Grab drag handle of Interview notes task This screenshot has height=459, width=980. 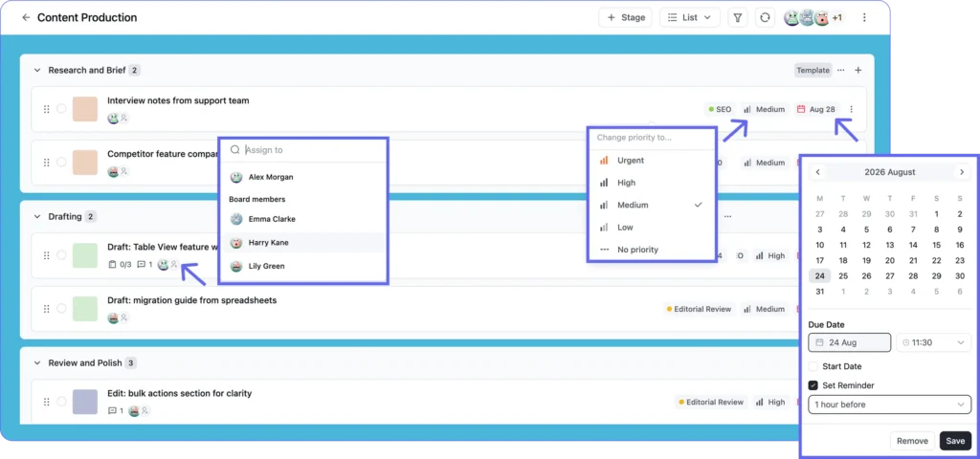click(x=46, y=109)
